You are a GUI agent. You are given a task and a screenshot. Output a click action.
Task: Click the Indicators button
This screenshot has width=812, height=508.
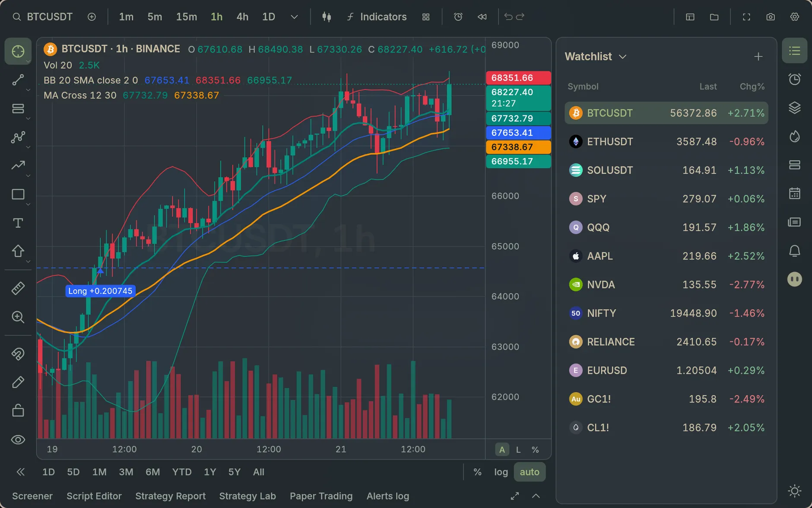pyautogui.click(x=377, y=17)
